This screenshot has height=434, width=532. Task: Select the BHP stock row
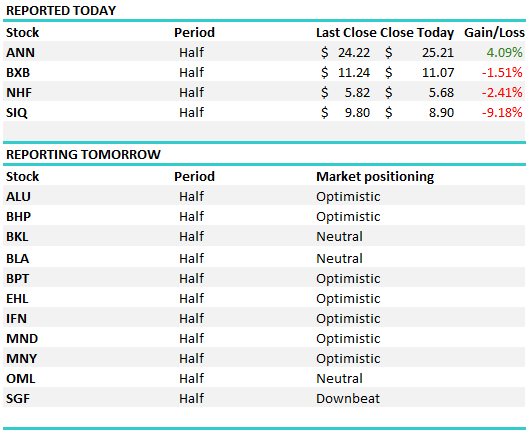point(264,216)
